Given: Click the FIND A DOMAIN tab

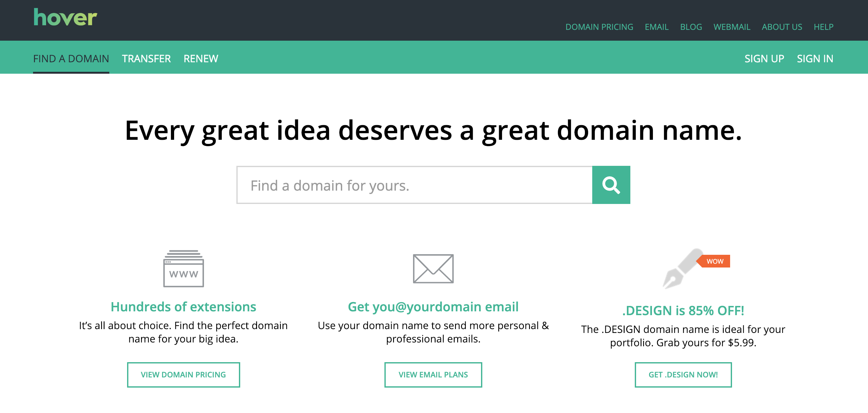Looking at the screenshot, I should (71, 58).
